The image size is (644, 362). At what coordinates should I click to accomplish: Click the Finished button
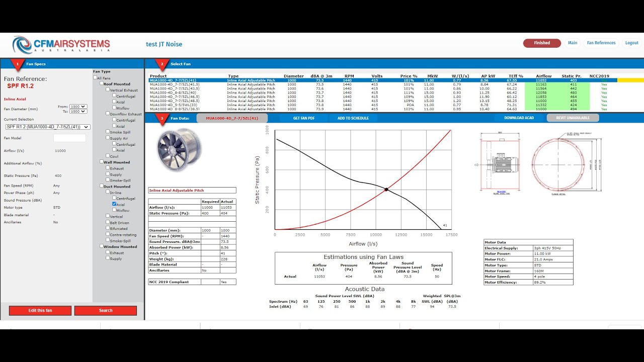(542, 43)
